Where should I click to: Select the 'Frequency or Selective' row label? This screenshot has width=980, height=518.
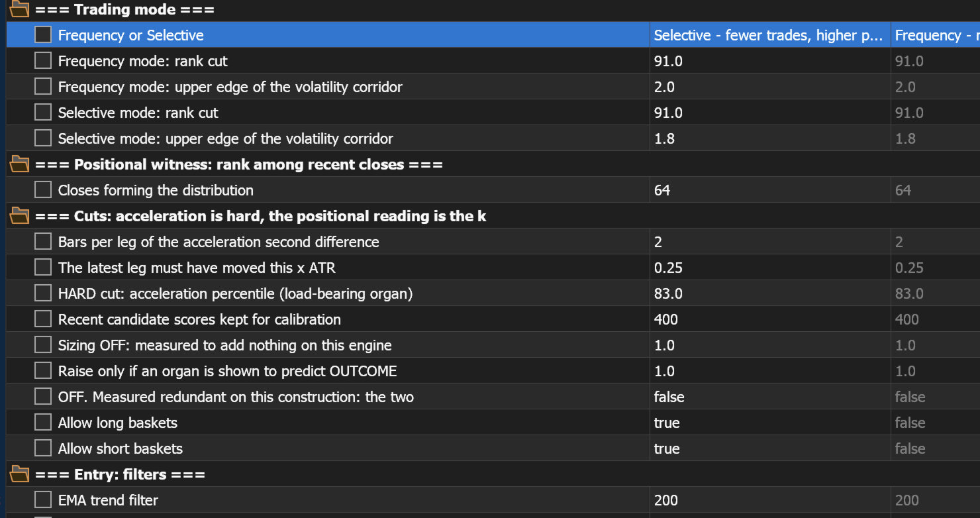click(x=131, y=35)
